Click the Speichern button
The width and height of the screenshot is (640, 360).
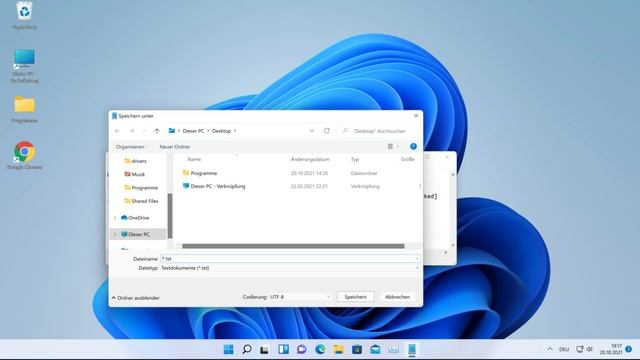pos(355,297)
